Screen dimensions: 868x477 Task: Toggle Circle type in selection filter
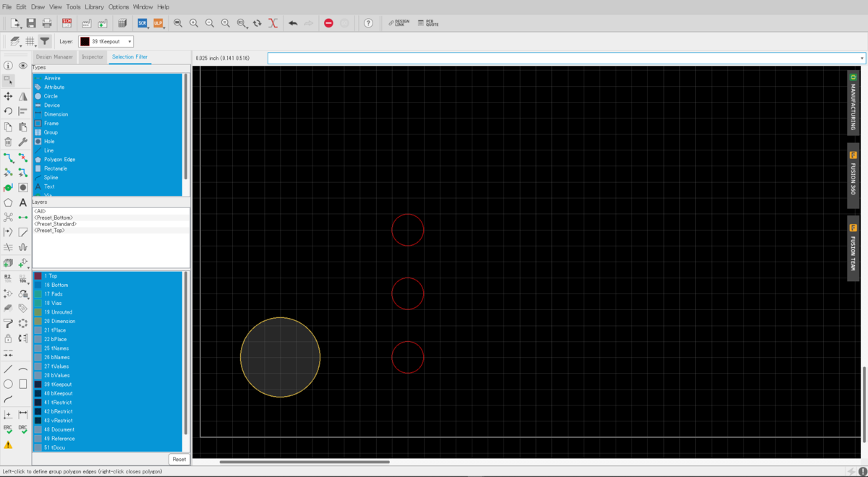click(107, 96)
